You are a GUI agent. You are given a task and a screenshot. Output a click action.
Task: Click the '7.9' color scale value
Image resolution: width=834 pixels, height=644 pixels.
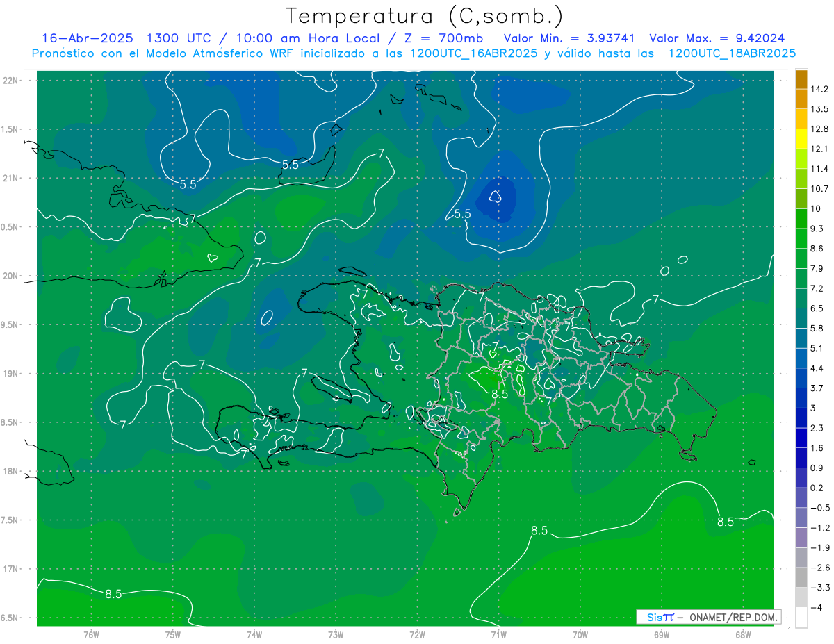click(817, 268)
